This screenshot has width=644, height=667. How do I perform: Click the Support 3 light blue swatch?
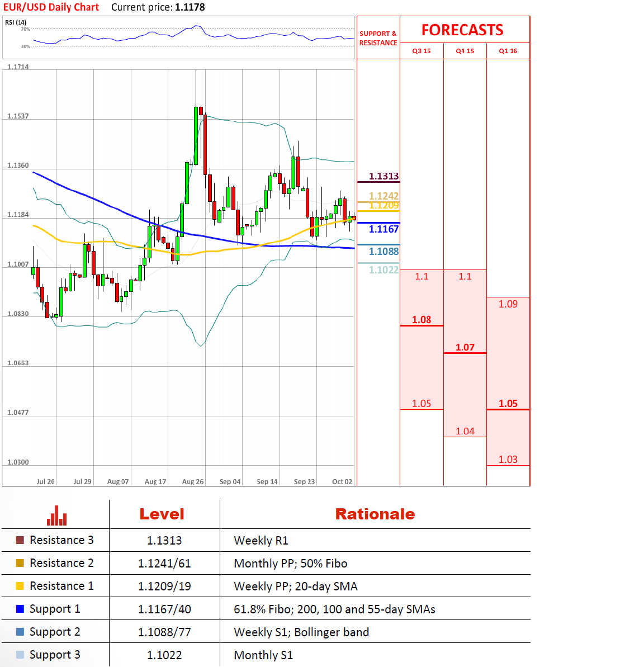(20, 655)
